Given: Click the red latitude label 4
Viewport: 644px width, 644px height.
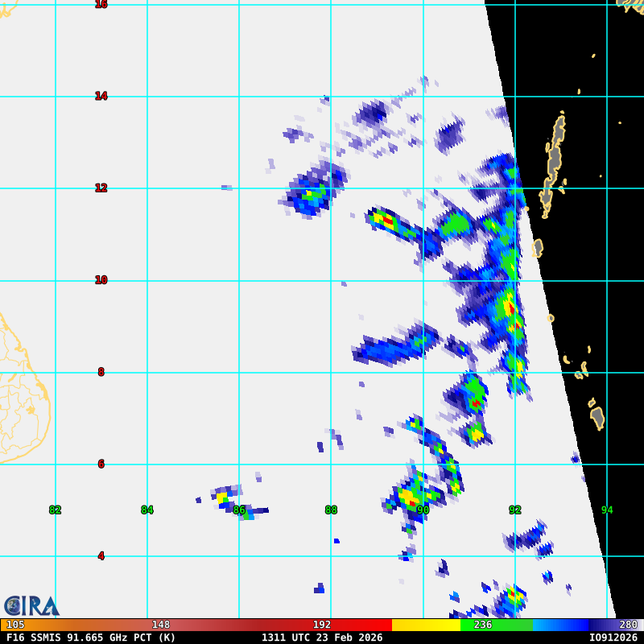Looking at the screenshot, I should coord(101,556).
